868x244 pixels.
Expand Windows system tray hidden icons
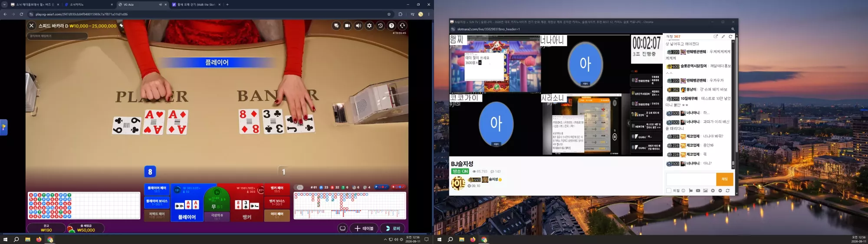(x=385, y=240)
